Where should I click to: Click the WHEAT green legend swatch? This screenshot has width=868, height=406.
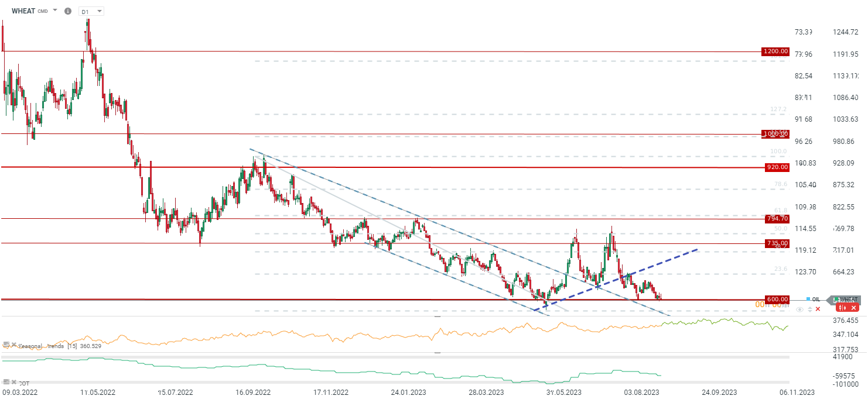point(836,299)
